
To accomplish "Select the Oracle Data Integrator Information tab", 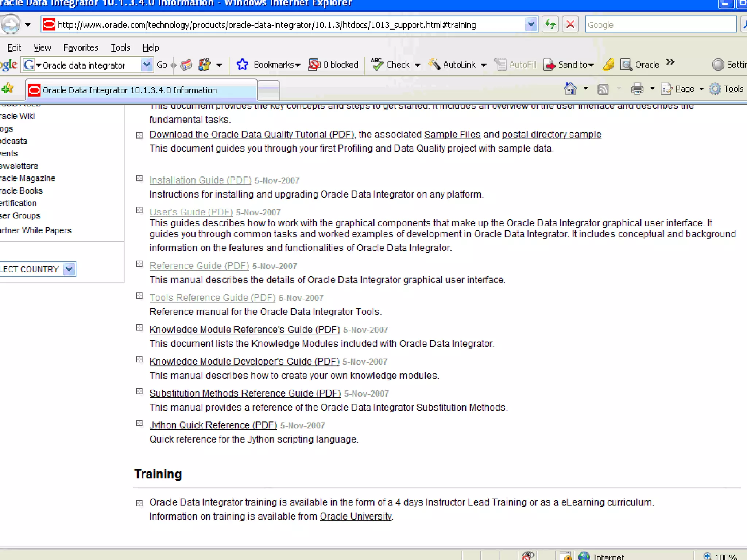I will (141, 90).
